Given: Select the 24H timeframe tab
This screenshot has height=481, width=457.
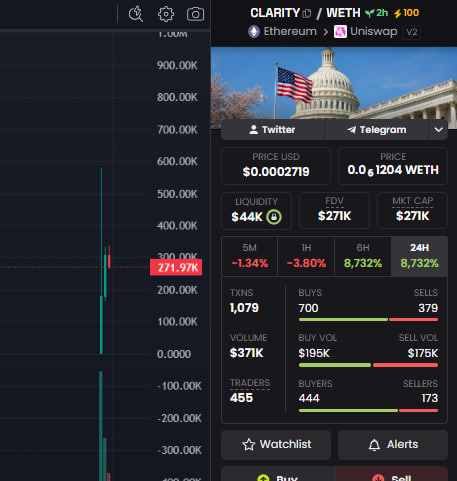Looking at the screenshot, I should point(419,256).
